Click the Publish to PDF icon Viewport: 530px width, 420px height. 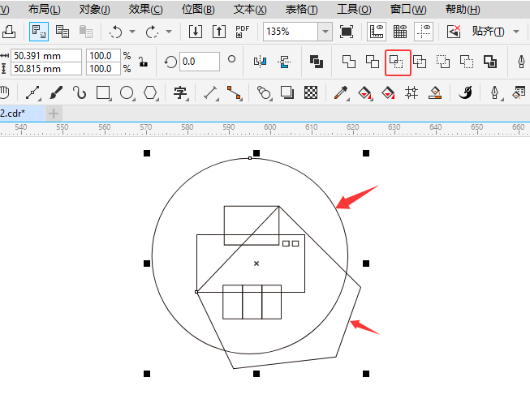coord(243,32)
